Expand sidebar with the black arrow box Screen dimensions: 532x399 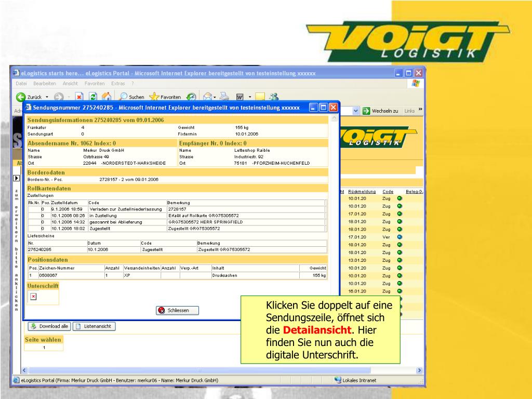pos(16,178)
